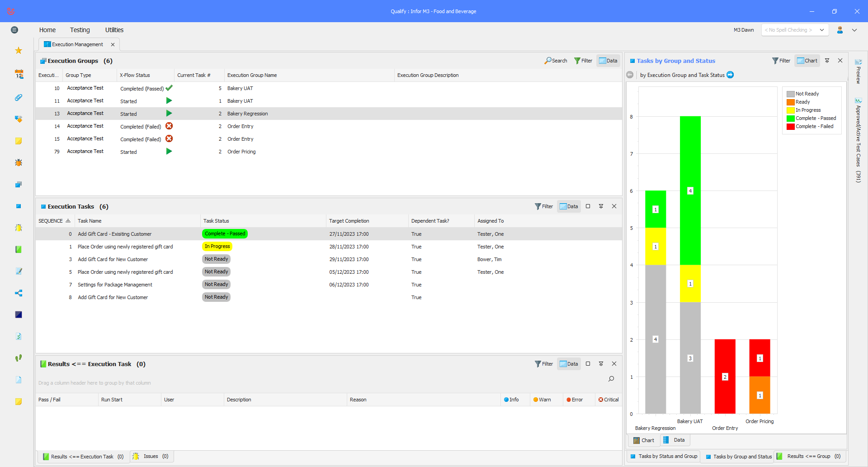Toggle the Error results filter
The height and width of the screenshot is (467, 868).
[575, 400]
